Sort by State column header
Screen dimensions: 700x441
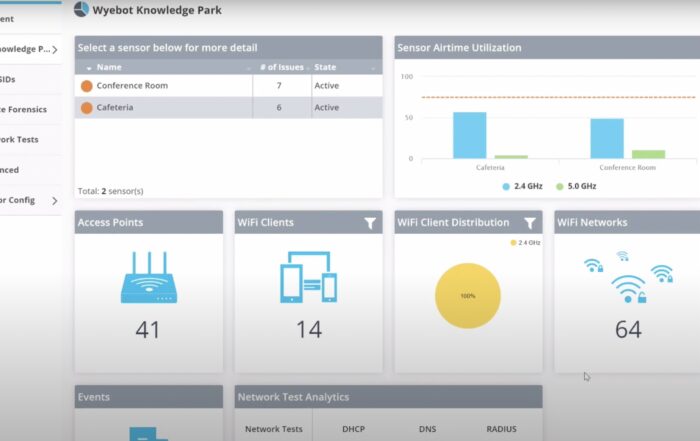click(x=325, y=67)
